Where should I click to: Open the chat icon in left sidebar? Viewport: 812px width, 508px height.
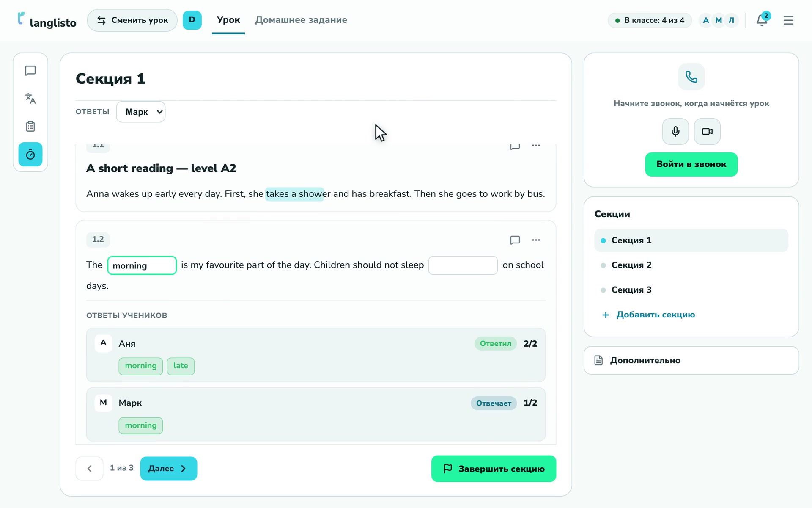(x=30, y=71)
